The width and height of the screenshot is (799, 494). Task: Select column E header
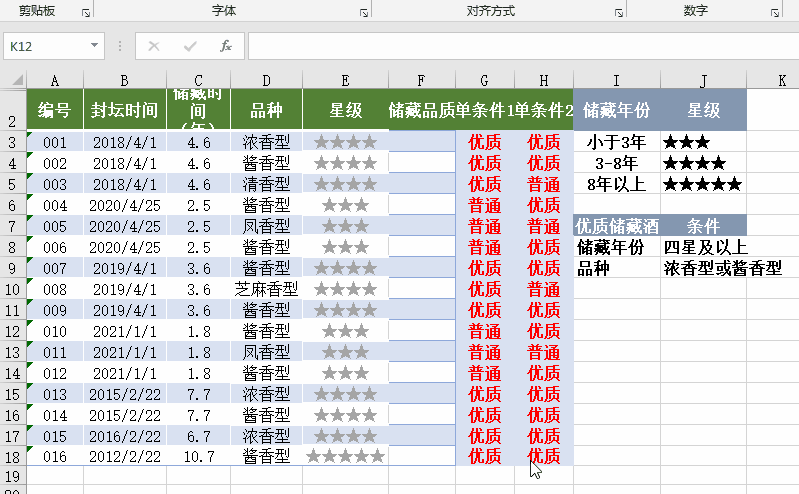[x=345, y=80]
